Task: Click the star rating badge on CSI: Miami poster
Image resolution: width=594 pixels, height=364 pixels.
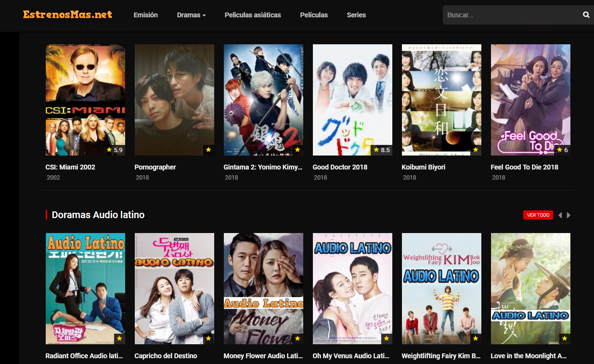Action: coord(115,150)
